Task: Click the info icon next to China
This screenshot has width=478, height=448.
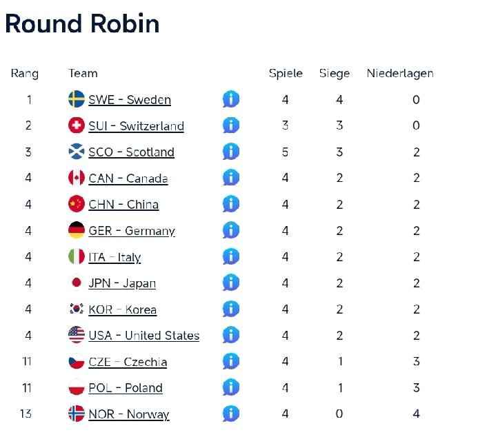Action: [231, 204]
